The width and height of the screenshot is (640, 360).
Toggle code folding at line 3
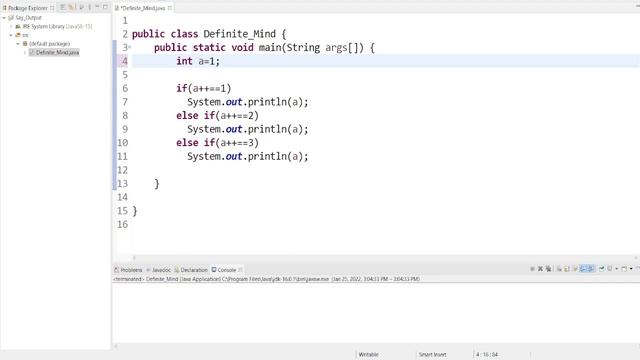(130, 47)
